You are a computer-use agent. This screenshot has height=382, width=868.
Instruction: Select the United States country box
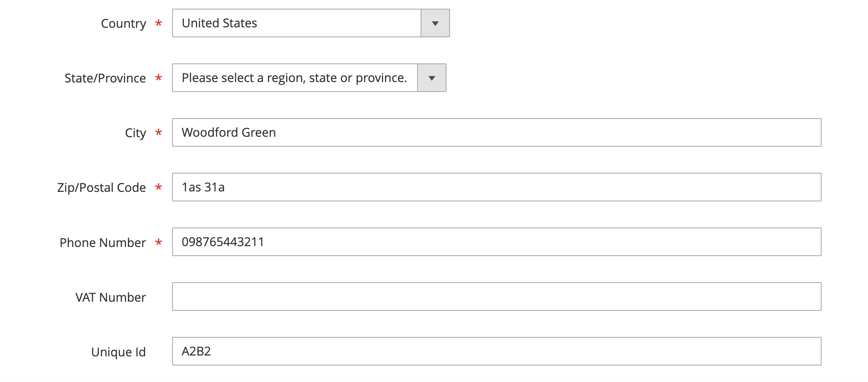[x=311, y=23]
